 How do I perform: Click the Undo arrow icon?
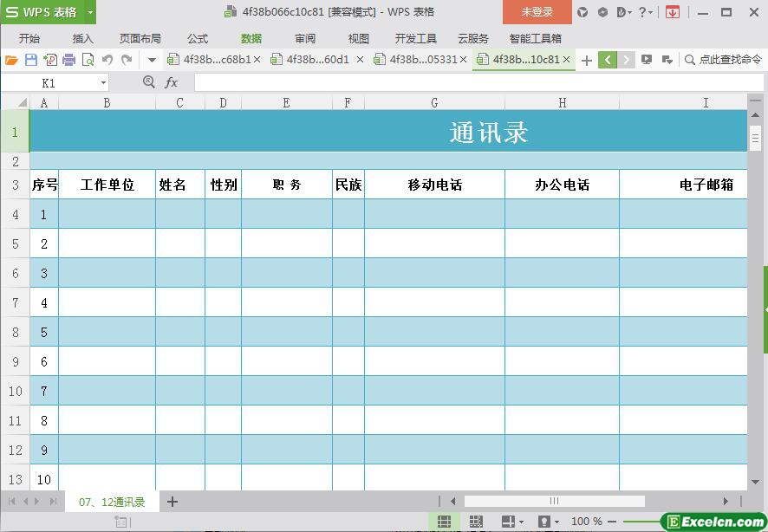[x=107, y=60]
